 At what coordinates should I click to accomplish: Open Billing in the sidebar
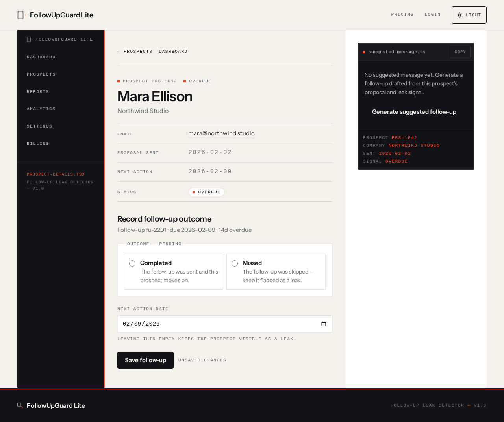pos(38,144)
